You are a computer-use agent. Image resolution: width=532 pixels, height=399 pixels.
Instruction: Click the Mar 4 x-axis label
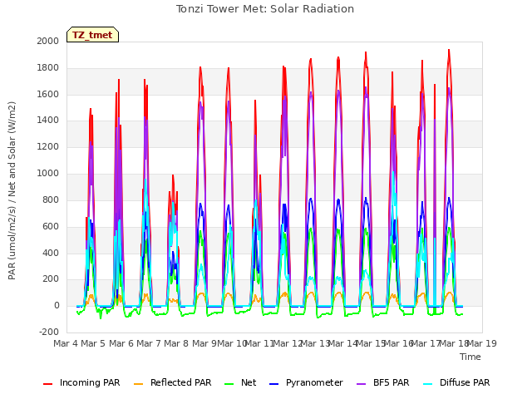point(66,343)
